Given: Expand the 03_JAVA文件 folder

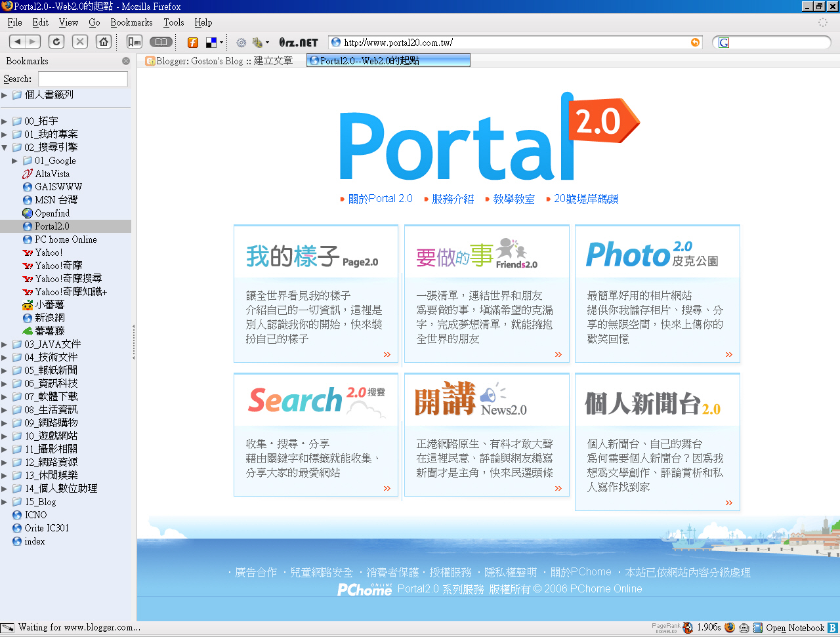Looking at the screenshot, I should (5, 344).
